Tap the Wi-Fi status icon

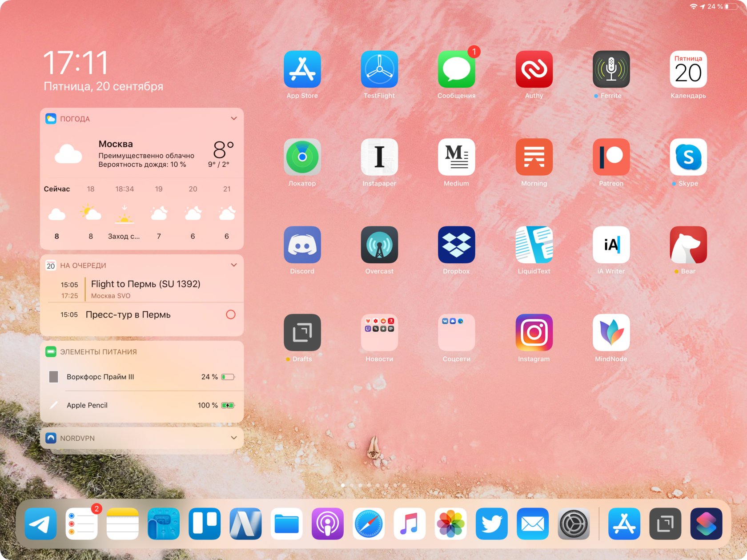(x=693, y=7)
